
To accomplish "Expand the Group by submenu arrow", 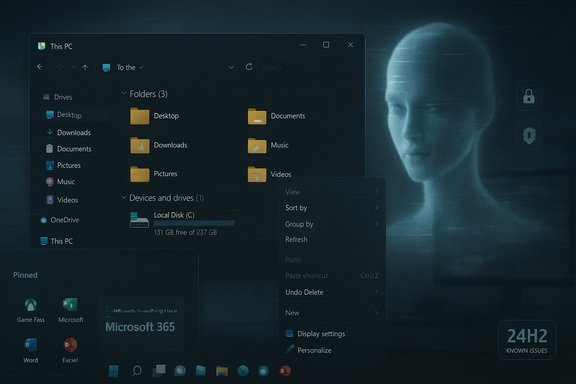I will (377, 224).
